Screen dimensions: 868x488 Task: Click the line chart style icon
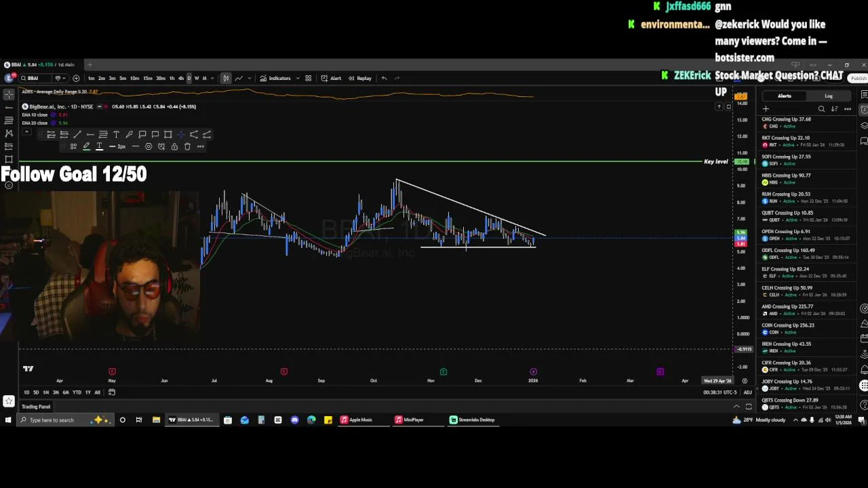click(x=239, y=78)
